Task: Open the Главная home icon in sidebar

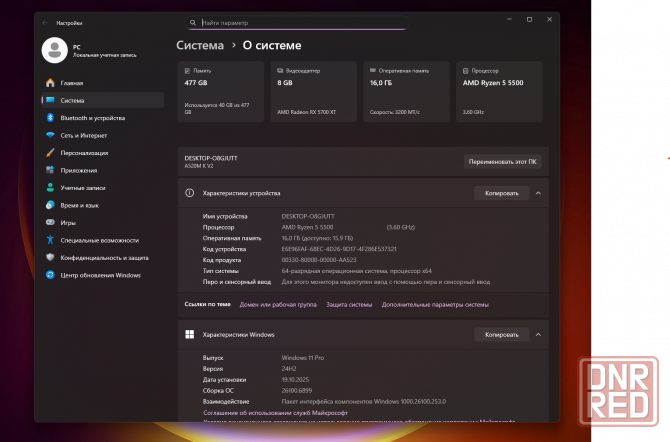Action: 49,83
